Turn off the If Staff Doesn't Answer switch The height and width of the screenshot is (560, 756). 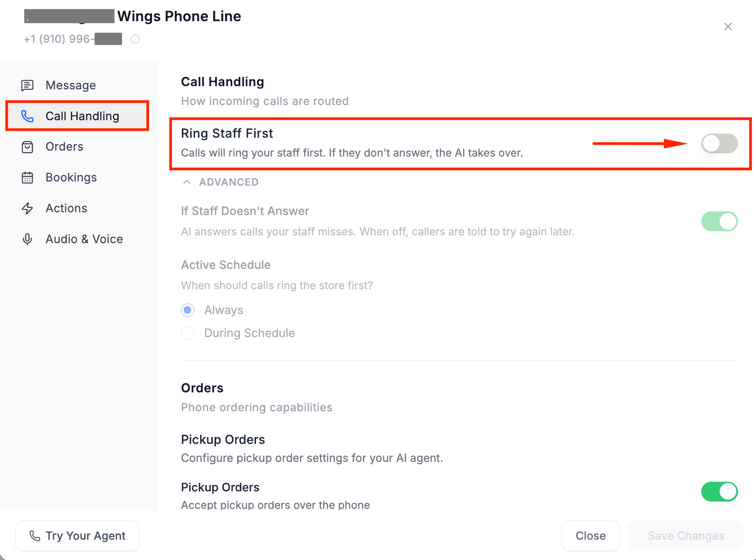coord(719,221)
